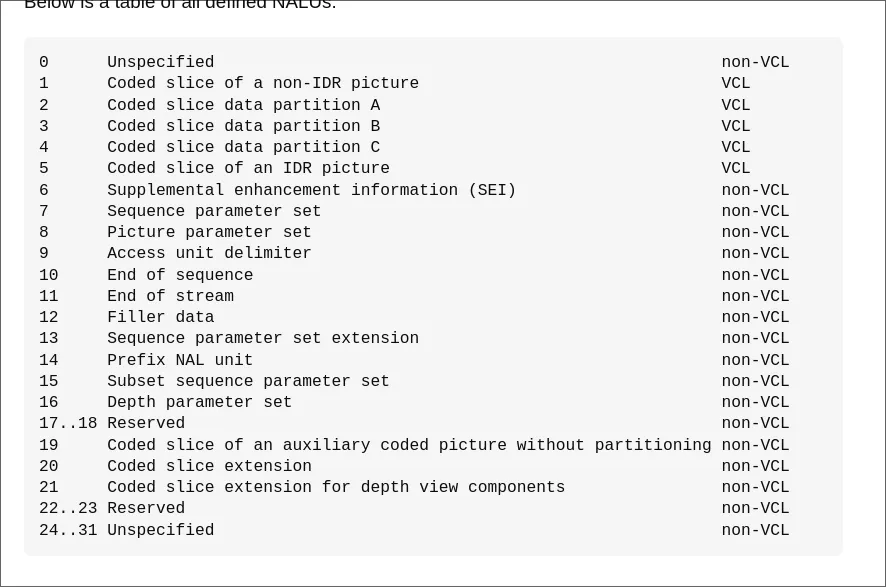Select 'Coded slice data partition B' line
886x587 pixels.
pyautogui.click(x=243, y=126)
